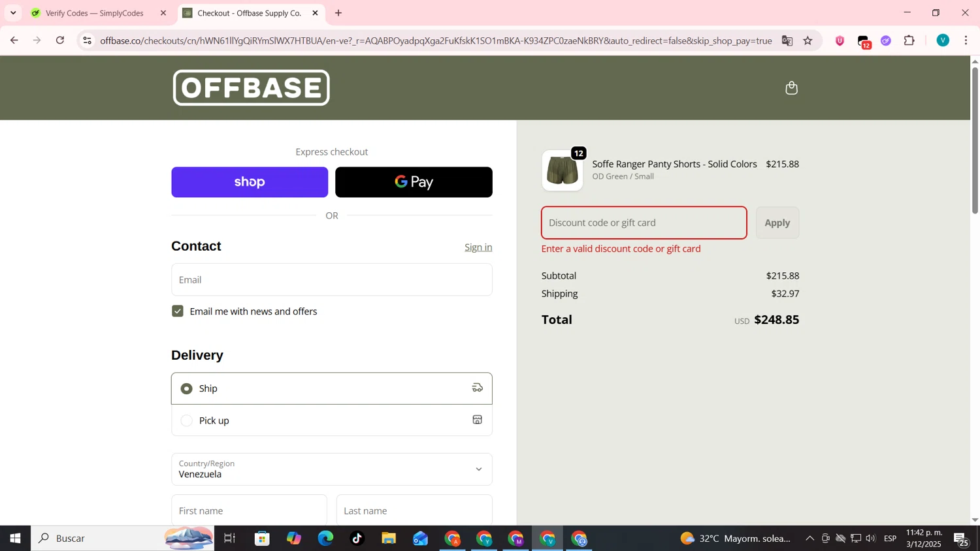View site information icon in address bar
This screenshot has height=551, width=980.
click(87, 40)
